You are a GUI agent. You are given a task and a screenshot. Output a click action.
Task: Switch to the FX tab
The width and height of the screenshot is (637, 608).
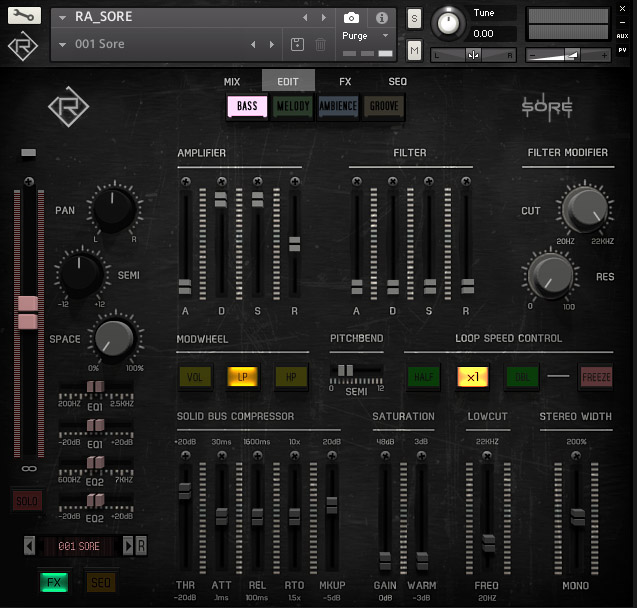(x=345, y=82)
